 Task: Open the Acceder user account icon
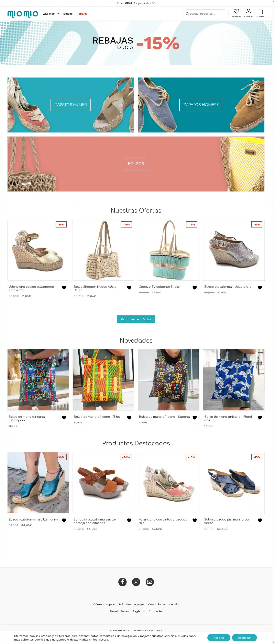(248, 12)
